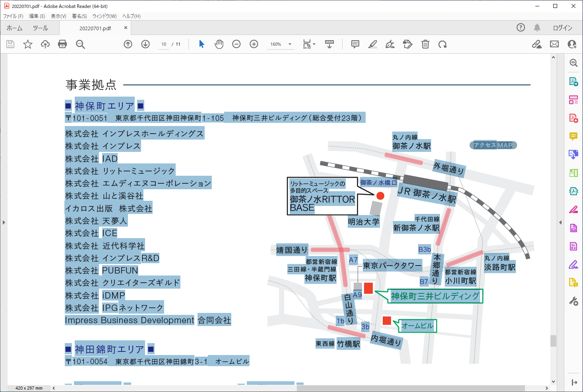The width and height of the screenshot is (583, 392).
Task: Bookmark the document with the star icon
Action: [28, 44]
